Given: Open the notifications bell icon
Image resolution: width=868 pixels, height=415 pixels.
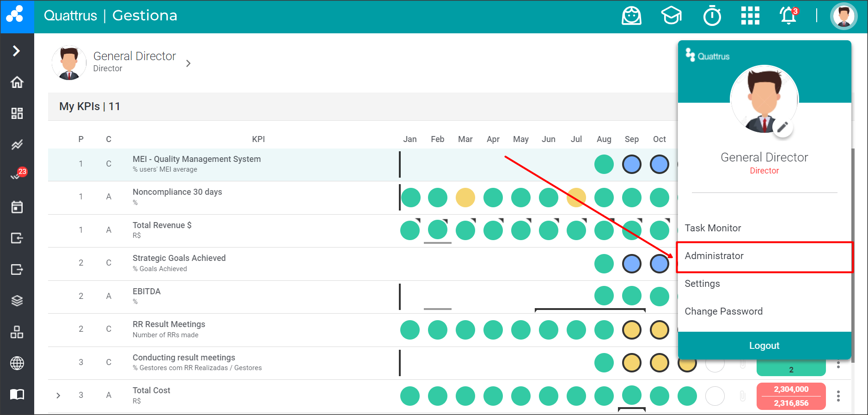Looking at the screenshot, I should point(789,16).
